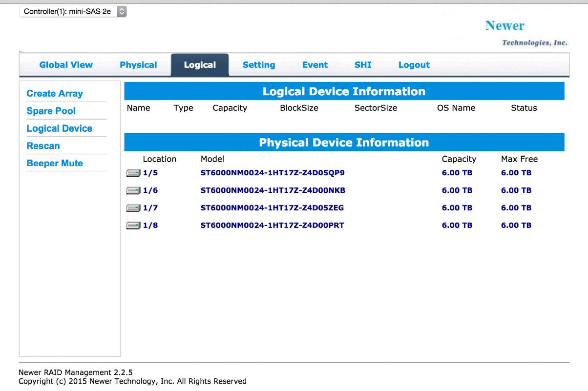Open the Setting tab
The image size is (588, 391).
[259, 64]
